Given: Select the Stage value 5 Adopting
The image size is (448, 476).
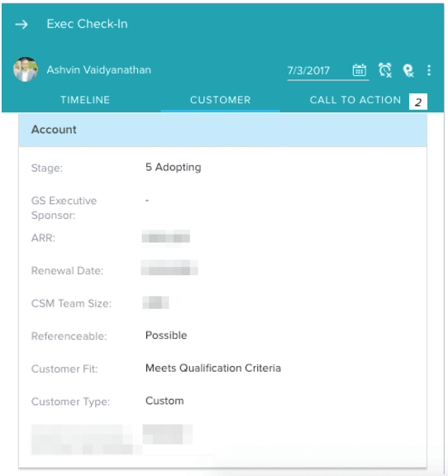Looking at the screenshot, I should pyautogui.click(x=173, y=167).
